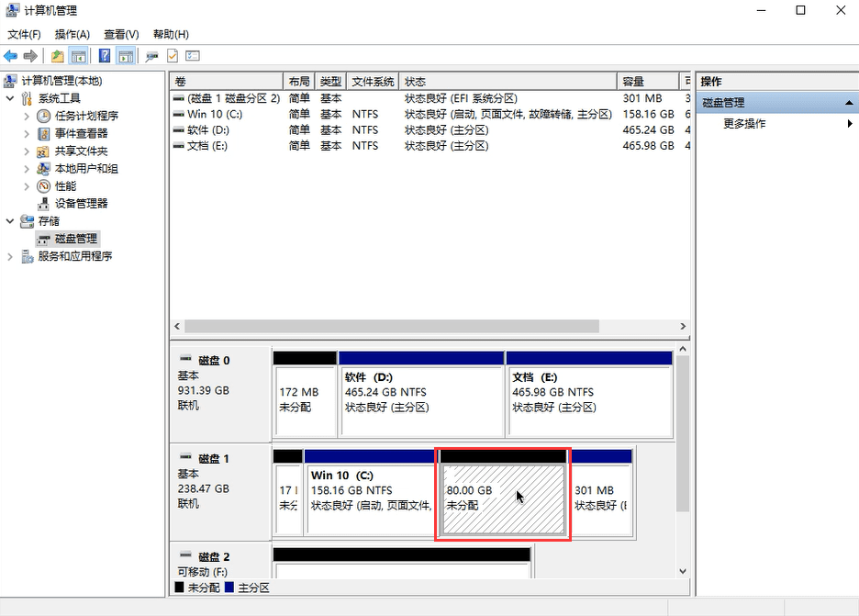Open 设备管理器 in the tree
This screenshot has height=616, width=859.
81,204
